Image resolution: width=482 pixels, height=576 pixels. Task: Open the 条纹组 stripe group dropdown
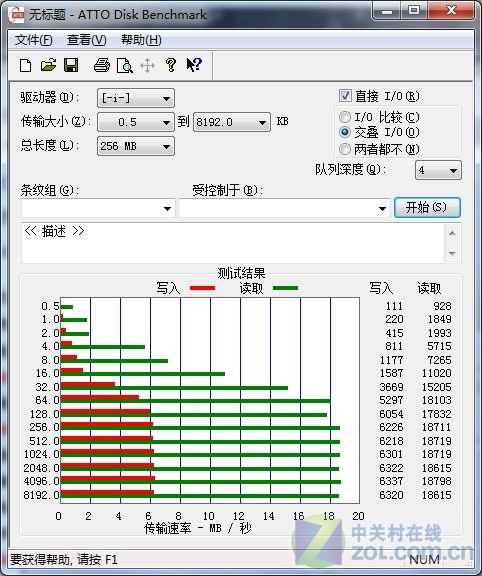tap(98, 208)
